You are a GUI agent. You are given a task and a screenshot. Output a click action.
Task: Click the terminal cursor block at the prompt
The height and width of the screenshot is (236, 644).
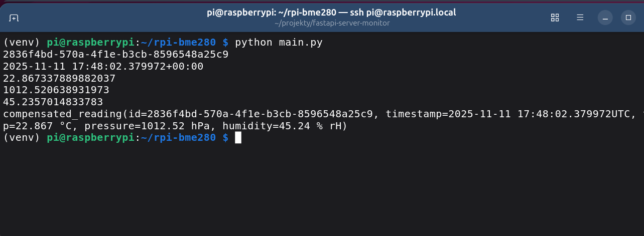pos(238,138)
